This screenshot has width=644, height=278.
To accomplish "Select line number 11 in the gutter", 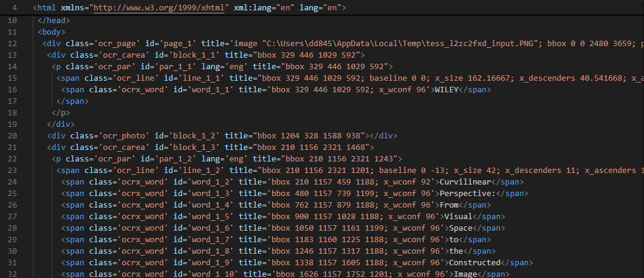I will tap(12, 32).
